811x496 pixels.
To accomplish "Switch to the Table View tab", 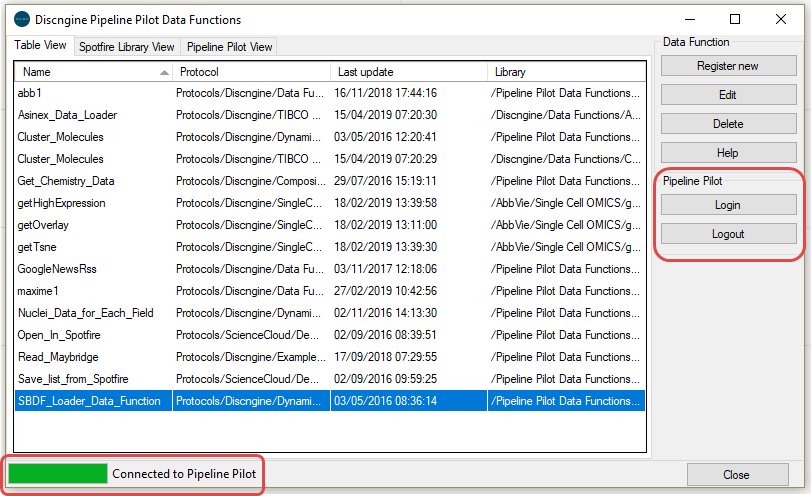I will click(x=40, y=45).
